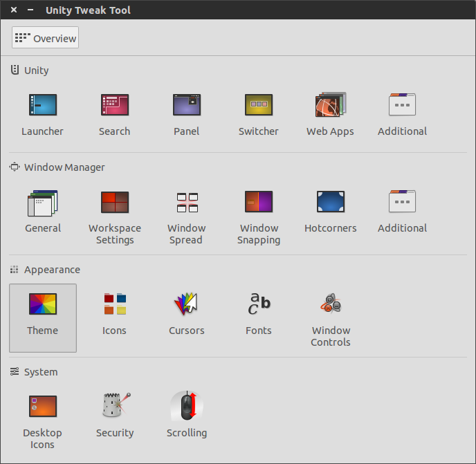The image size is (476, 464).
Task: Open the Desktop Icons settings
Action: point(43,407)
